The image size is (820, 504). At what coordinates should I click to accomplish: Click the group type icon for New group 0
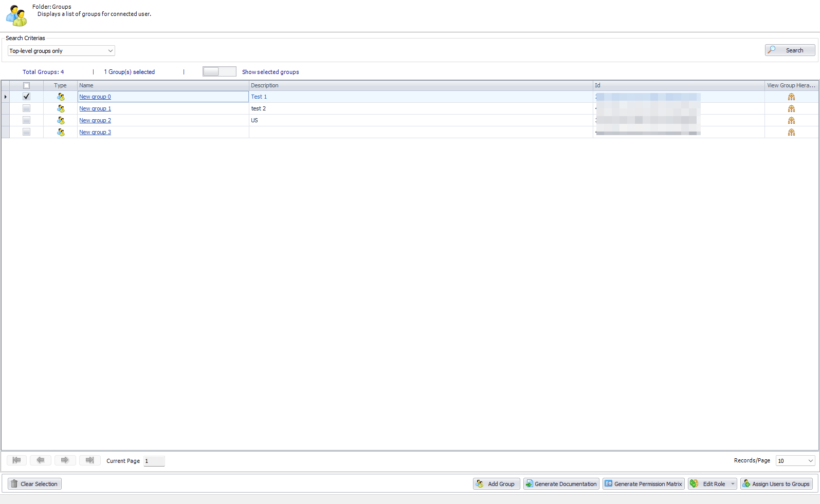tap(61, 97)
